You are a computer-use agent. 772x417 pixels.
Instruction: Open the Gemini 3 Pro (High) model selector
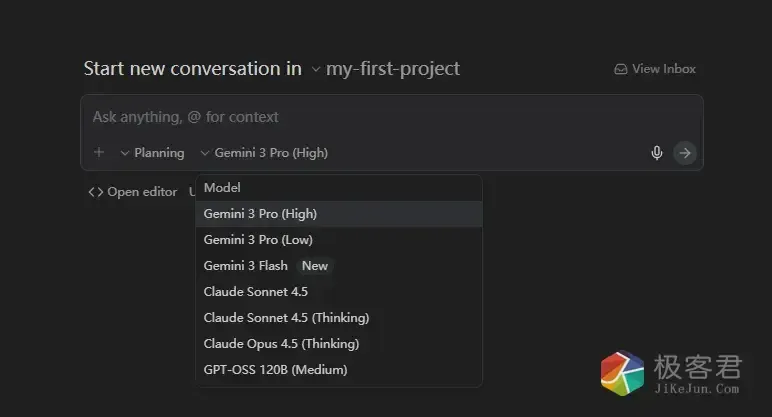coord(264,153)
